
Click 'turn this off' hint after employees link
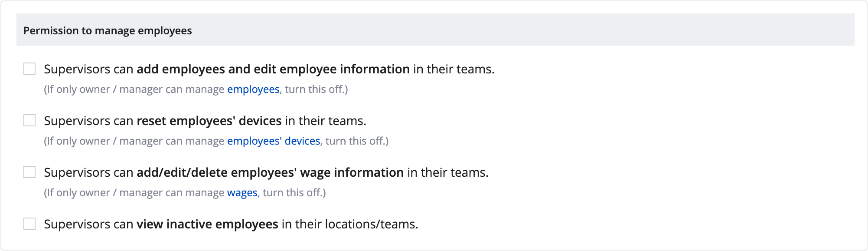[x=316, y=89]
